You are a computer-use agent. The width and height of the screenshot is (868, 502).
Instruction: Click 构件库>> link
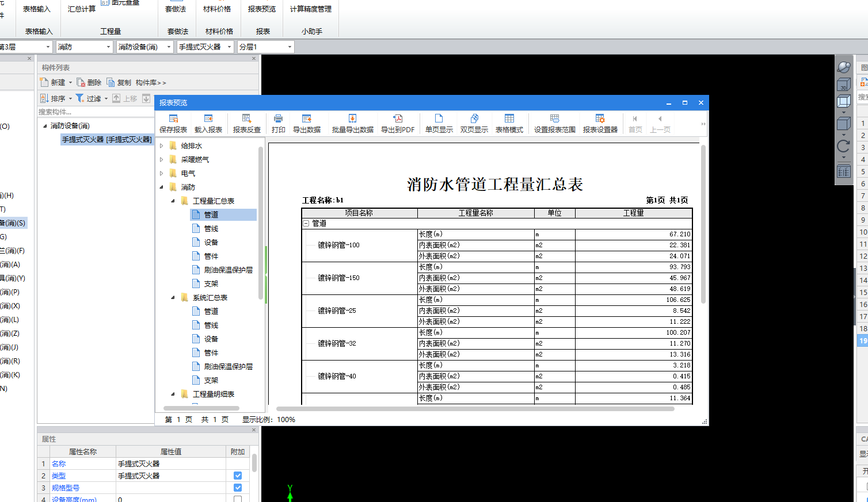(151, 82)
